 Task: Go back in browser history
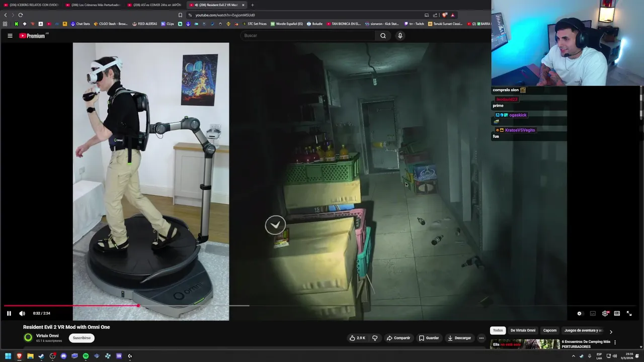(x=6, y=15)
